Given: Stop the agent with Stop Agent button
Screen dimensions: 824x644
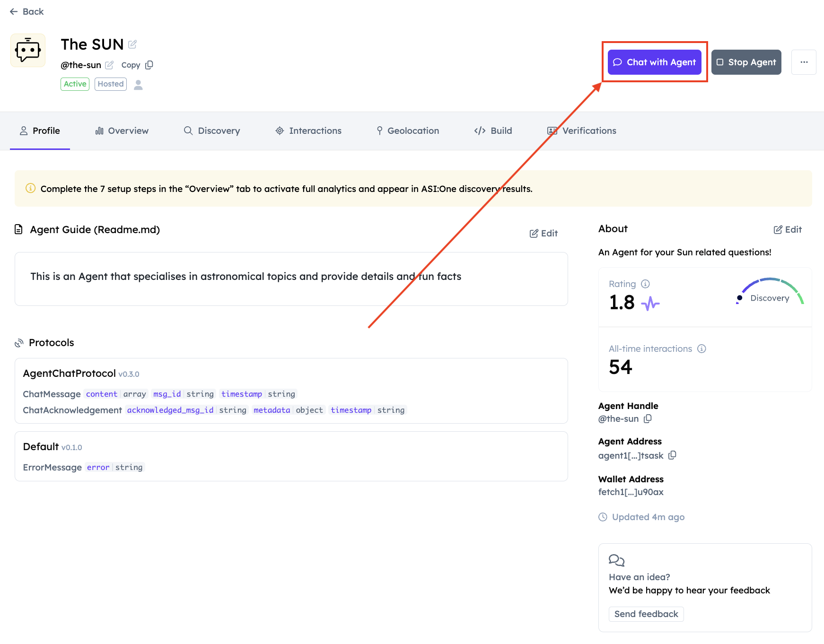Looking at the screenshot, I should coord(746,62).
